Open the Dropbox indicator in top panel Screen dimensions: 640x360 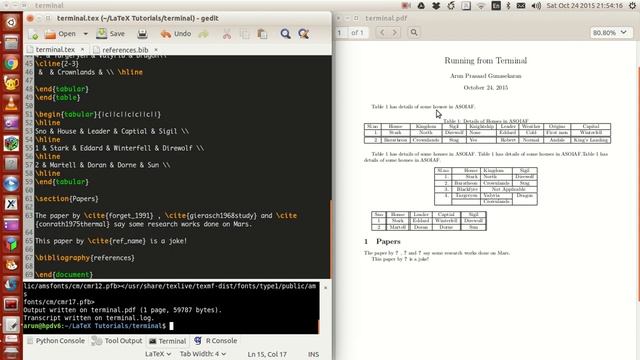[436, 6]
